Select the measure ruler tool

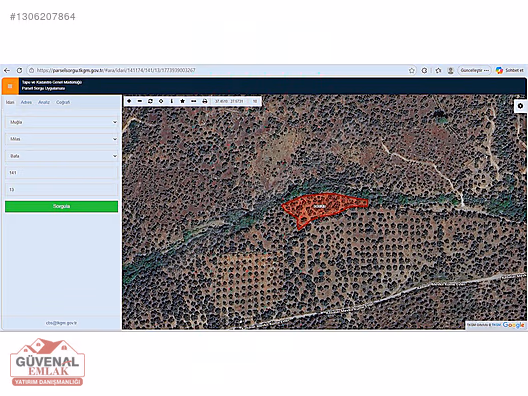pos(194,101)
